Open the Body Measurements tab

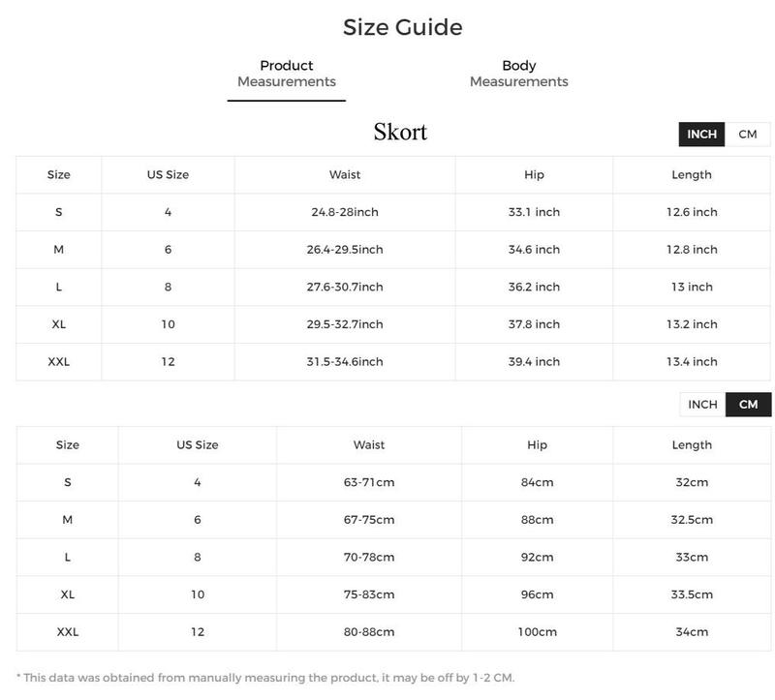pyautogui.click(x=518, y=74)
